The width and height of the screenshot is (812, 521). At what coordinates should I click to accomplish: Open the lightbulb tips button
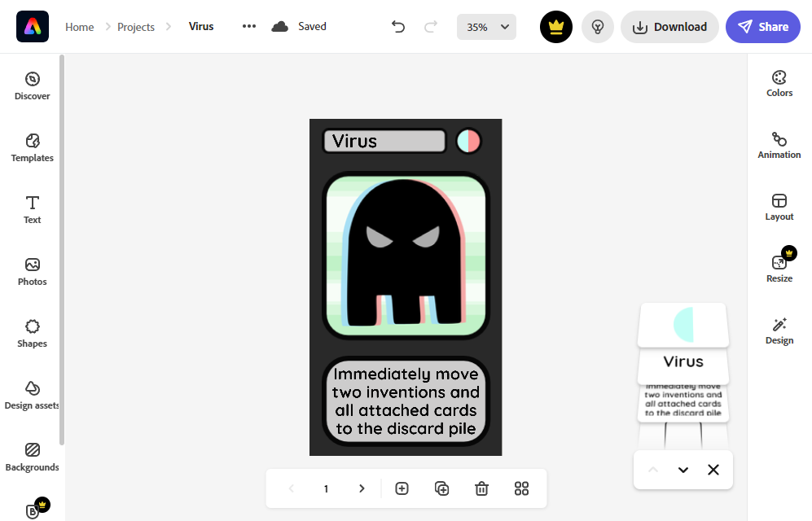coord(598,27)
